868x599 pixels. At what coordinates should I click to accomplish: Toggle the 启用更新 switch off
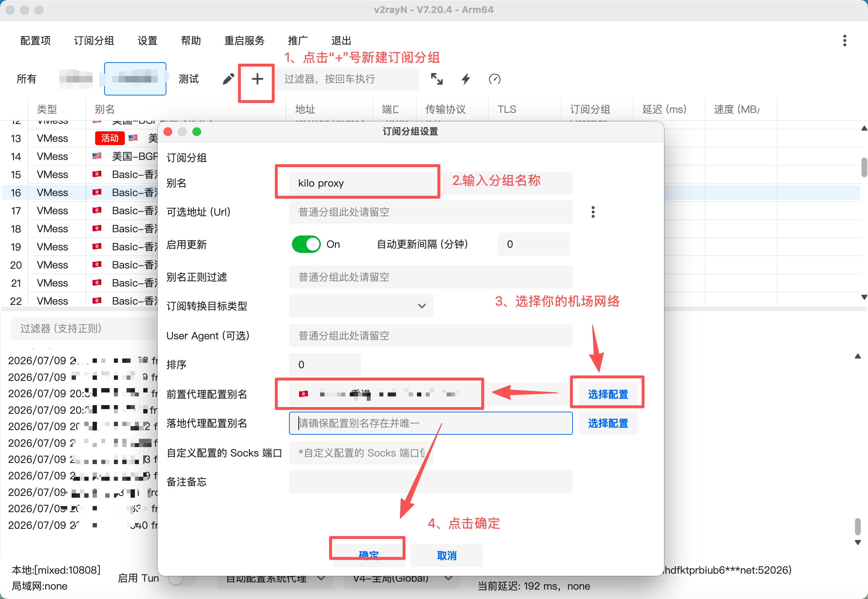[x=306, y=244]
